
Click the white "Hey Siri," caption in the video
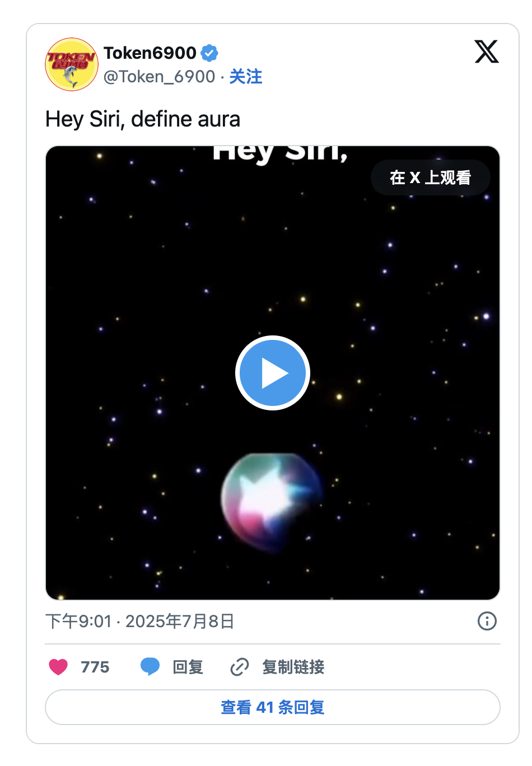(x=280, y=153)
